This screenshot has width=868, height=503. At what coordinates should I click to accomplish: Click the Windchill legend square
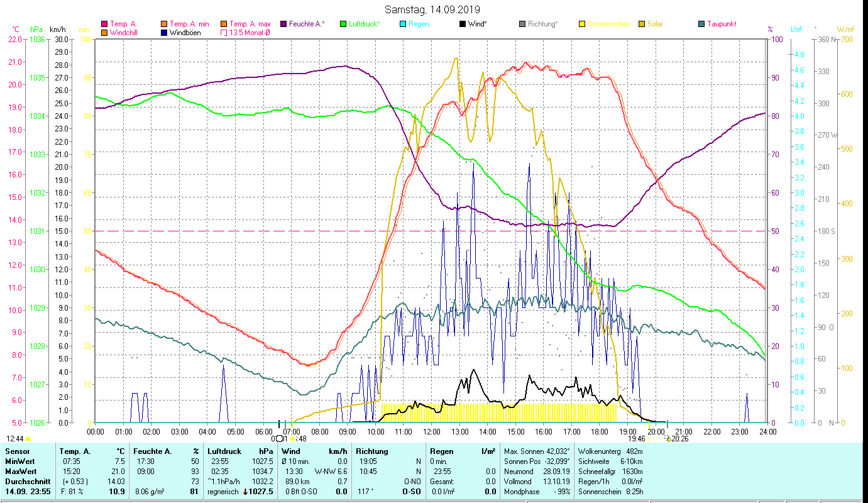pos(104,33)
